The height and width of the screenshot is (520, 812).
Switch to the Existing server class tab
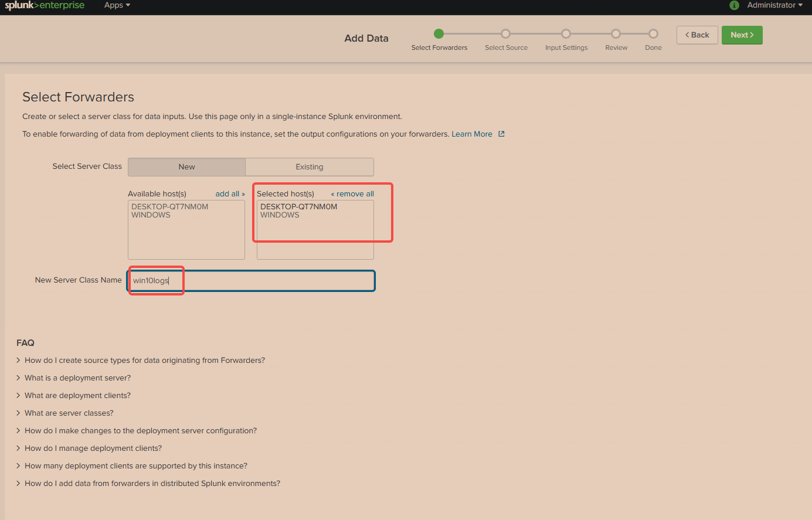click(x=310, y=167)
